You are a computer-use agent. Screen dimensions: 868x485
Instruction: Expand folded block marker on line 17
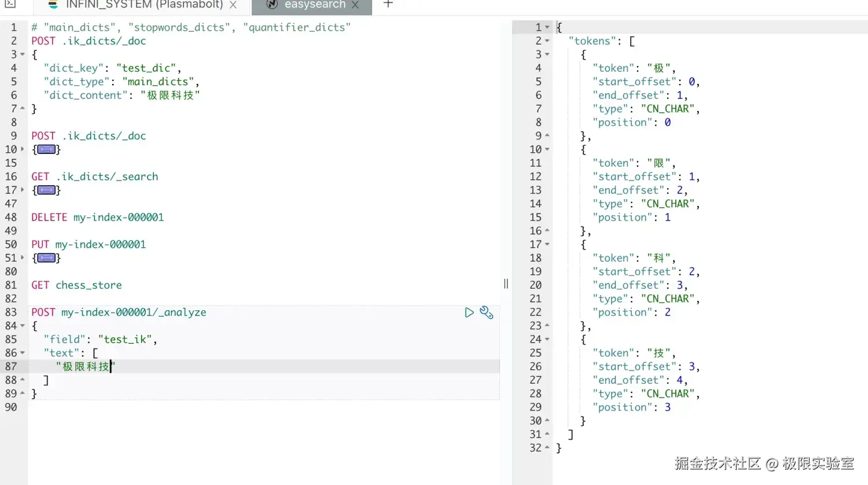click(46, 190)
